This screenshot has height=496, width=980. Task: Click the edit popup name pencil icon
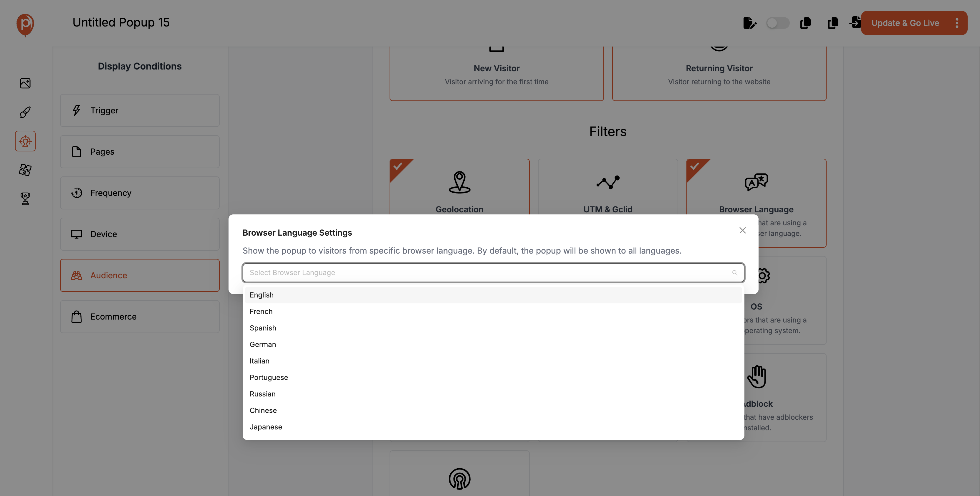(750, 23)
